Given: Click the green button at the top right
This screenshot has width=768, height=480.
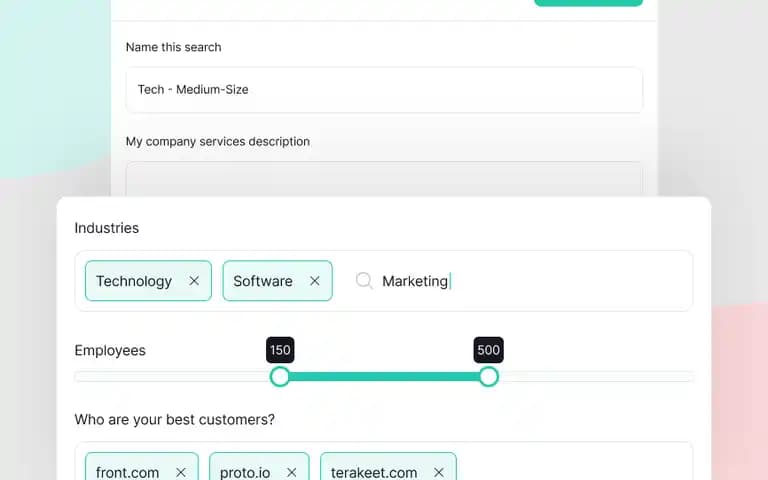Looking at the screenshot, I should click(x=588, y=2).
